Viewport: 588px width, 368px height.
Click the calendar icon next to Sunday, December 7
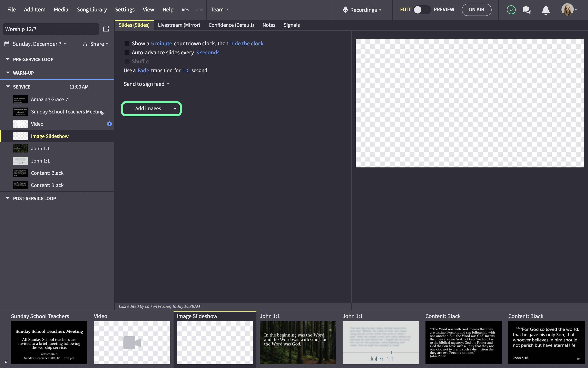[7, 44]
